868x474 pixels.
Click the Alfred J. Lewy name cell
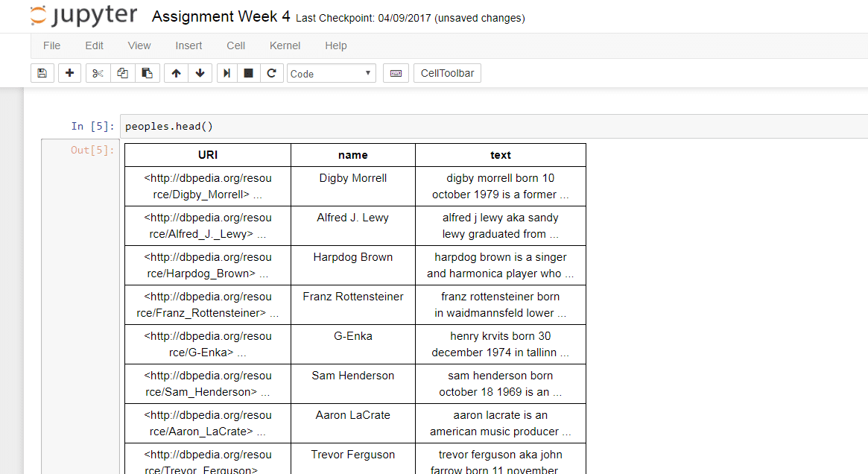coord(353,225)
